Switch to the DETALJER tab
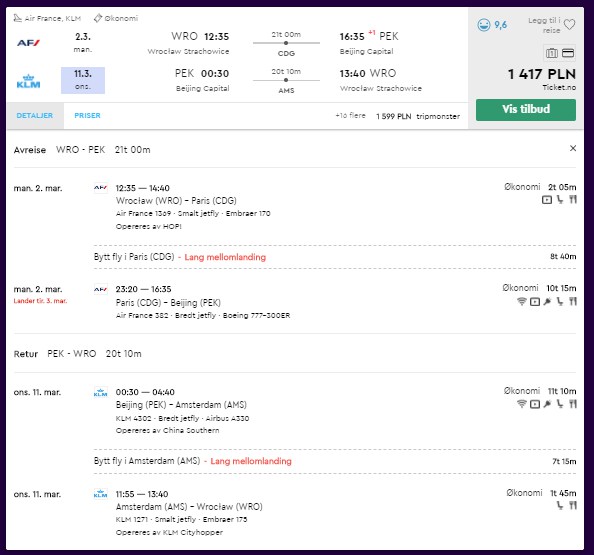The image size is (594, 555). [34, 116]
